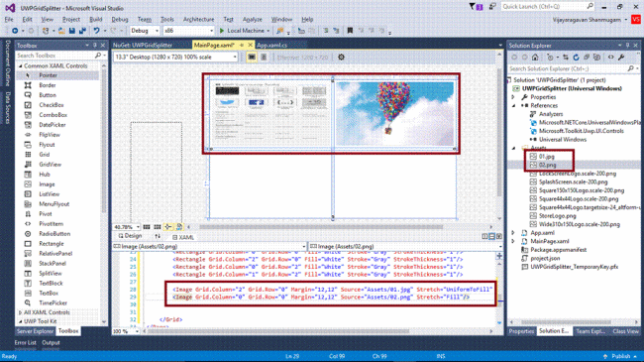Viewport: 644px width, 362px height.
Task: Switch to Server Explorer tab
Action: point(35,331)
